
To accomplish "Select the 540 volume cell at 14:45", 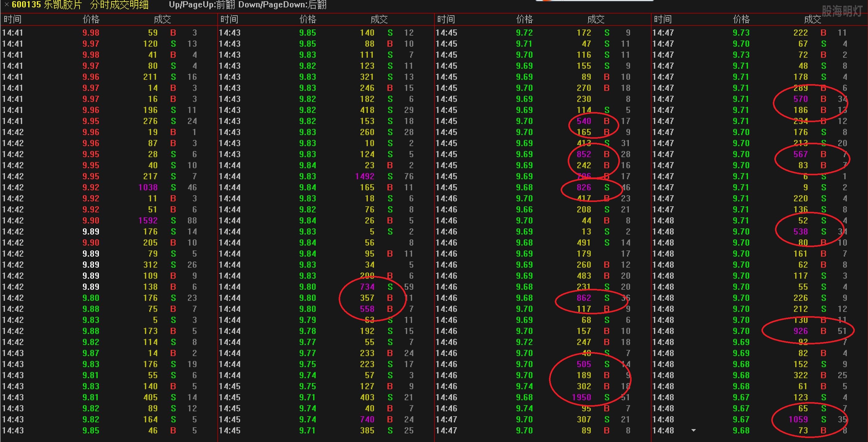I will pos(584,121).
